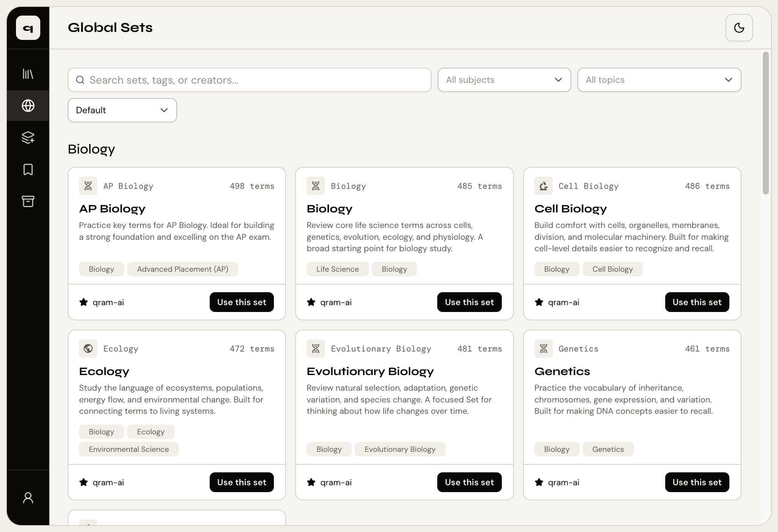Image resolution: width=778 pixels, height=532 pixels.
Task: Toggle dark mode with moon button
Action: click(739, 28)
